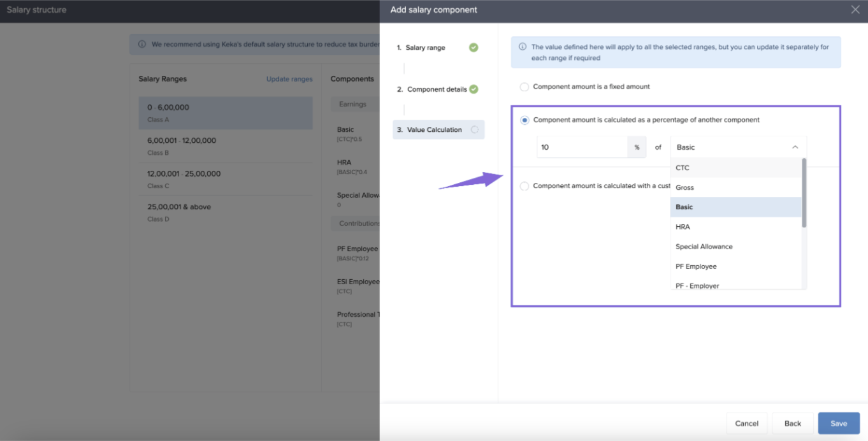Select PF Employee from the dropdown options
This screenshot has height=441, width=868.
[696, 266]
